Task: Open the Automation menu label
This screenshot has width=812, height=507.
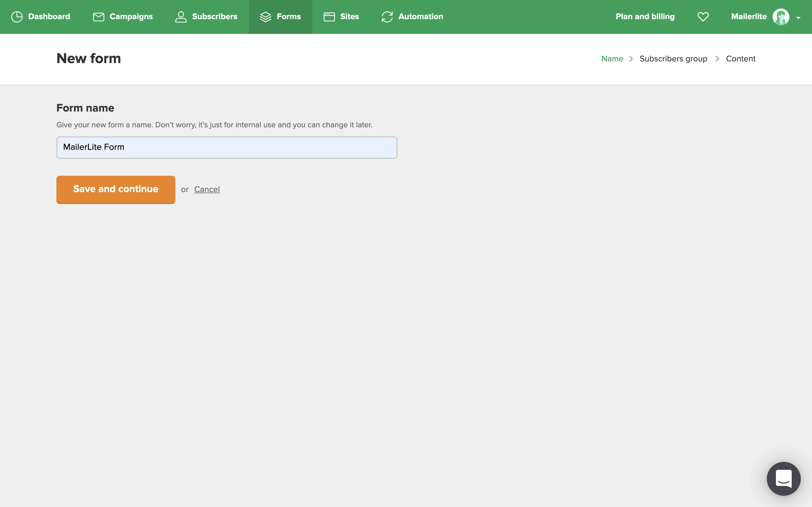Action: click(x=420, y=17)
